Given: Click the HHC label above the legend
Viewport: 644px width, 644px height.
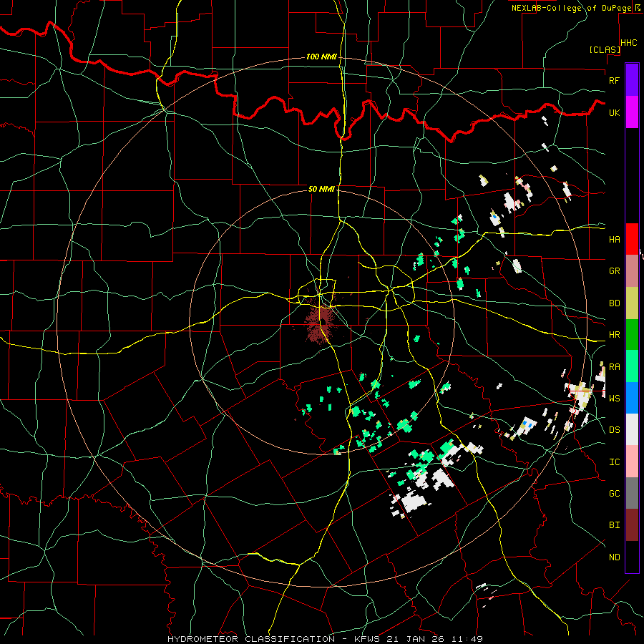Looking at the screenshot, I should tap(629, 43).
